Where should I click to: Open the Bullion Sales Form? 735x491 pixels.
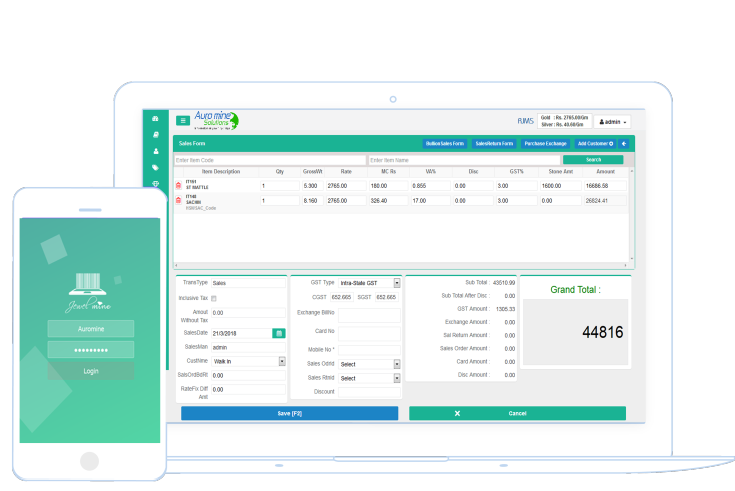[444, 143]
